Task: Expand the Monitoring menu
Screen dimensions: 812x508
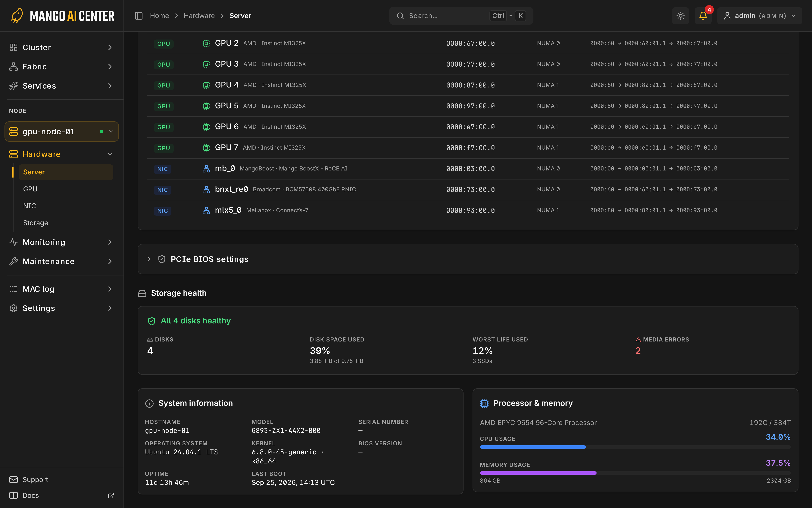Action: point(62,242)
